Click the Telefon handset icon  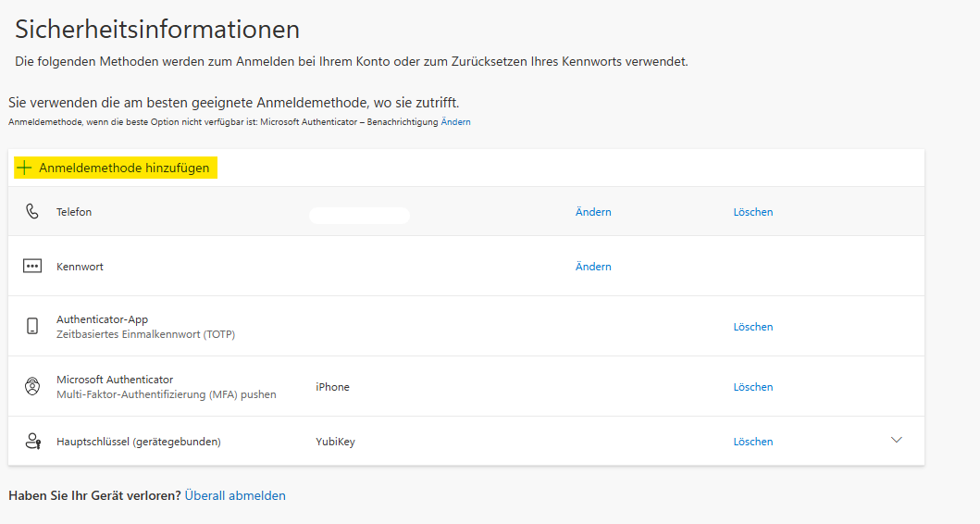(32, 212)
